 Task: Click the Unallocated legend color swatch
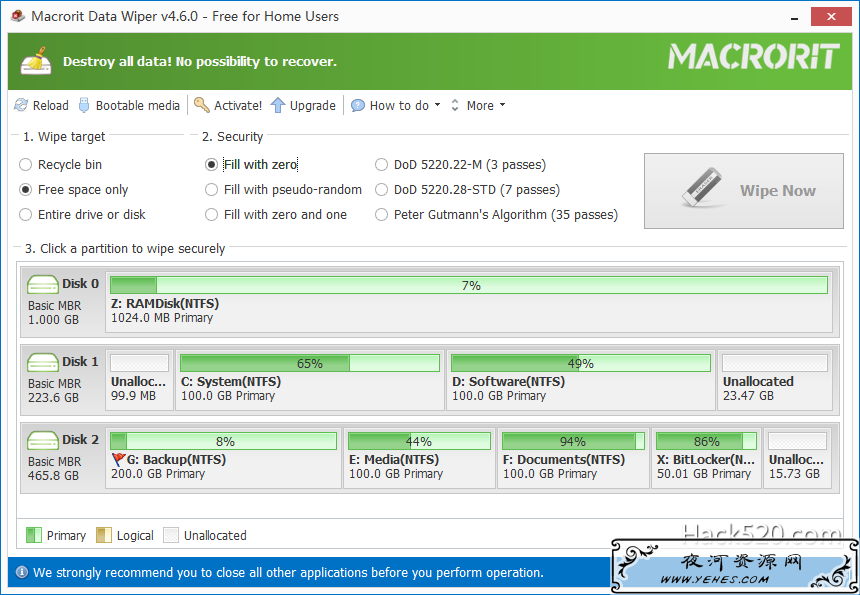pos(171,535)
